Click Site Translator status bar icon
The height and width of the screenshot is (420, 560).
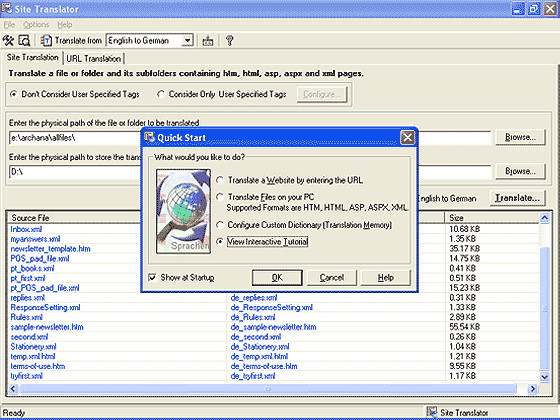click(x=432, y=412)
